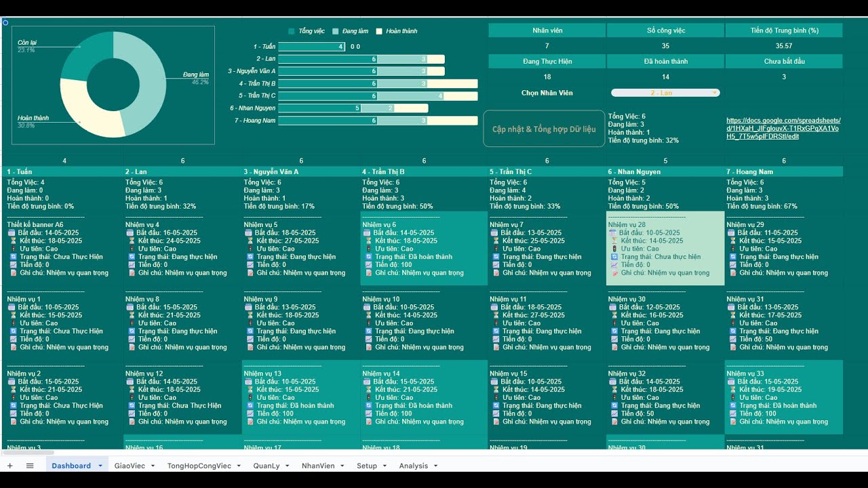This screenshot has width=868, height=488.
Task: Select the 5 - Trần Thị C column header
Action: 547,172
